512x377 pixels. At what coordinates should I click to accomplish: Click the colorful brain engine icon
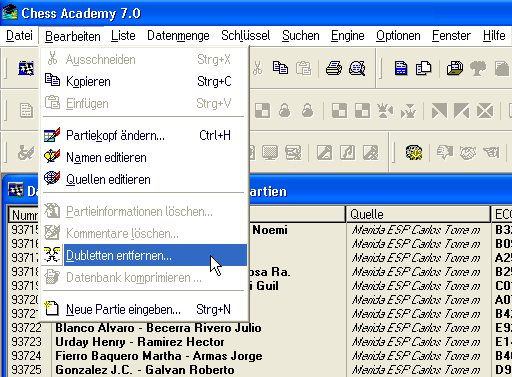[x=414, y=153]
